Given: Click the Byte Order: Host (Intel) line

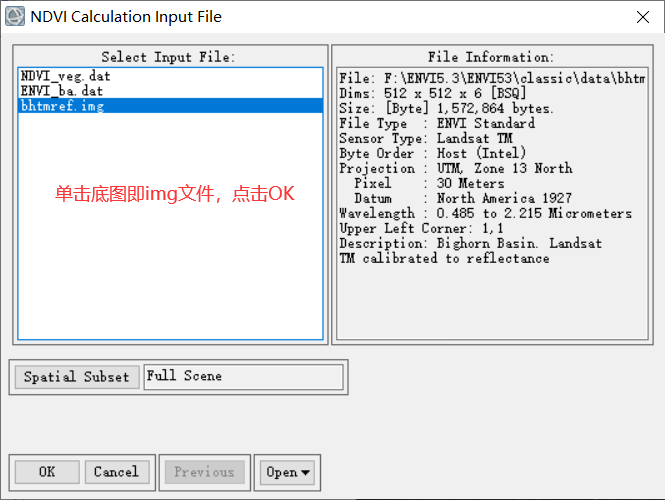Looking at the screenshot, I should coord(433,154).
